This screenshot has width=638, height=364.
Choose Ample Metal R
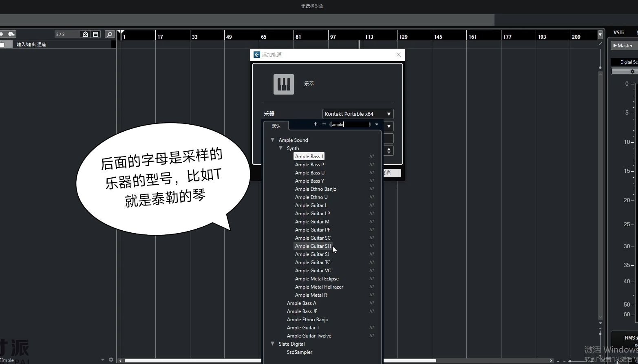(311, 295)
